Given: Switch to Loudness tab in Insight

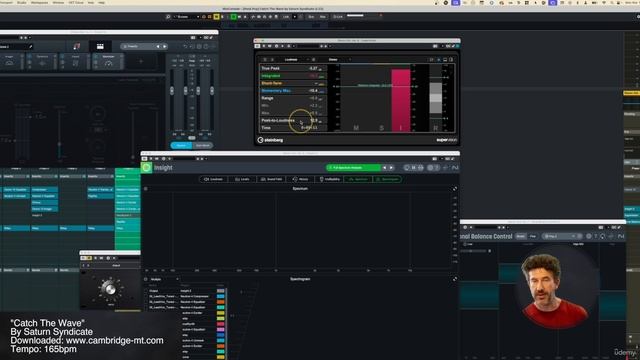Looking at the screenshot, I should coord(213,179).
